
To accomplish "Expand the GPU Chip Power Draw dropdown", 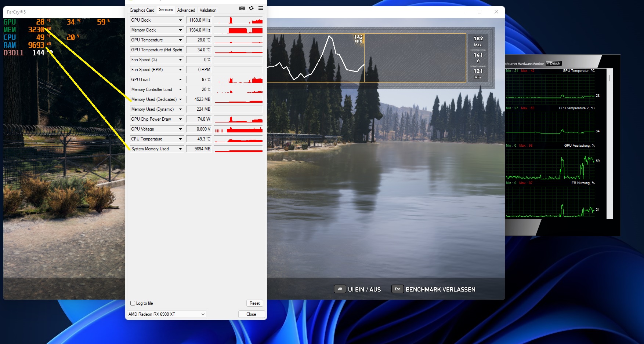I will click(180, 119).
